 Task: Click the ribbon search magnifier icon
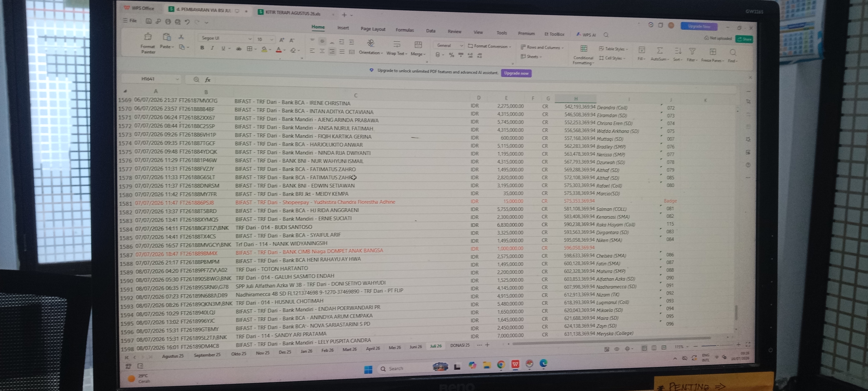click(x=606, y=35)
